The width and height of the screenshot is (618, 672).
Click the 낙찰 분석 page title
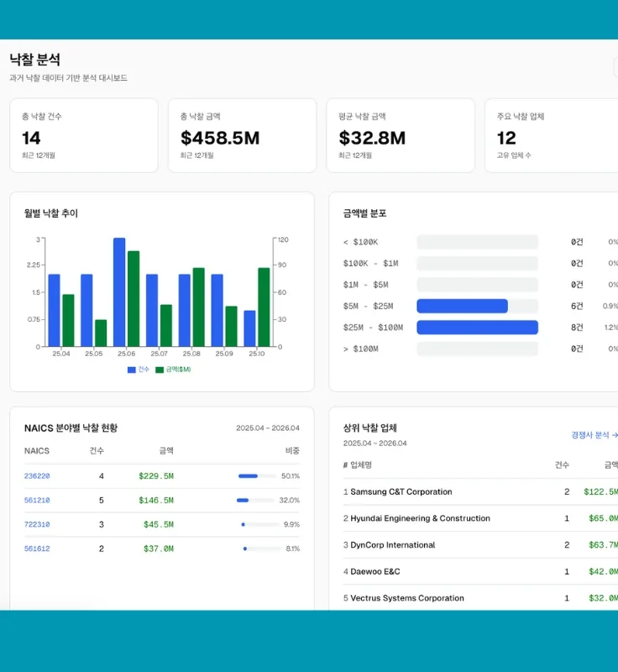coord(35,60)
